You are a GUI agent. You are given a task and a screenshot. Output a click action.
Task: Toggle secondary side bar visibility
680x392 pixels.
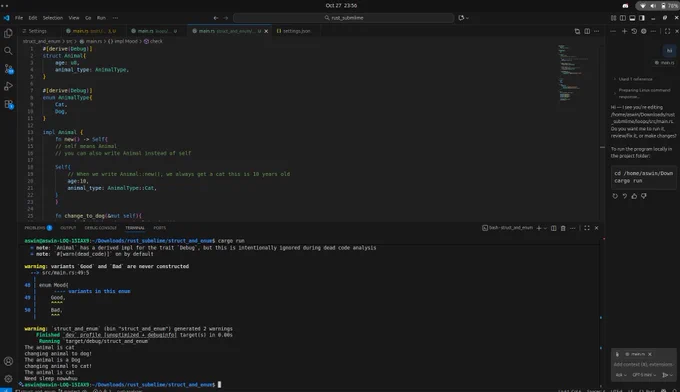(642, 18)
